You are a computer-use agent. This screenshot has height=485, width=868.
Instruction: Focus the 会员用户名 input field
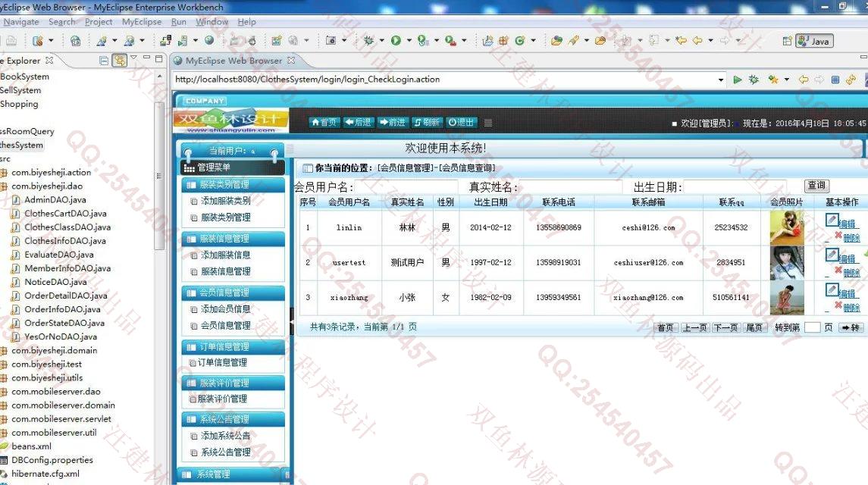pos(406,187)
